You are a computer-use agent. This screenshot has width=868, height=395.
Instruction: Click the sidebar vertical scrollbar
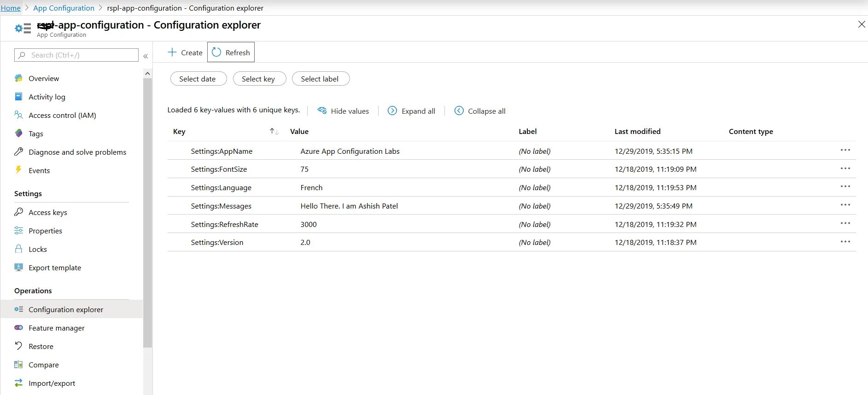point(147,213)
